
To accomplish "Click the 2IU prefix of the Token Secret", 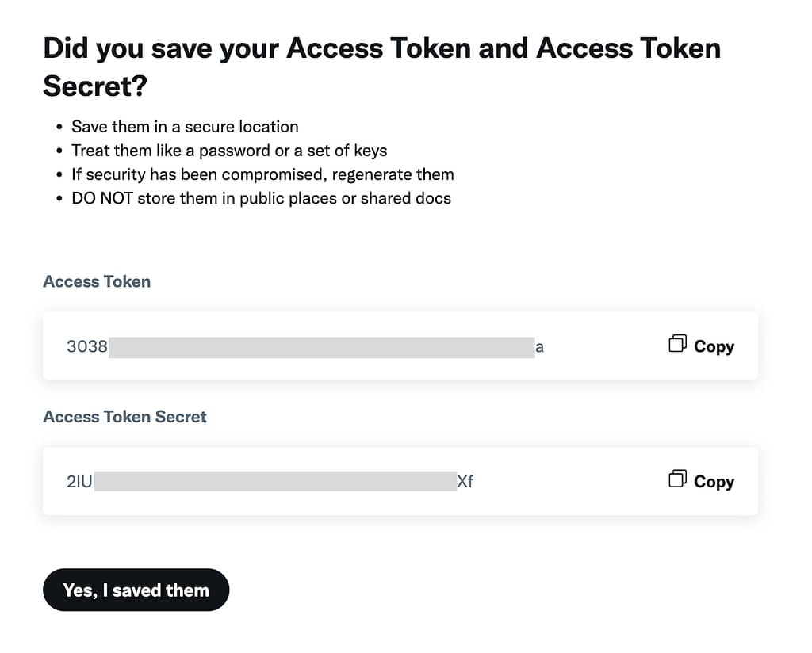I will click(80, 482).
